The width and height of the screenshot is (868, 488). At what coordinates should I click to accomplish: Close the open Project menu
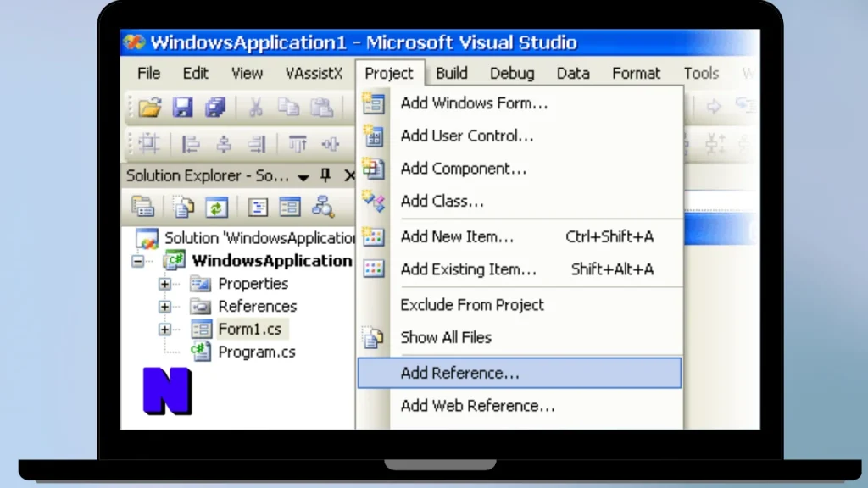tap(388, 74)
